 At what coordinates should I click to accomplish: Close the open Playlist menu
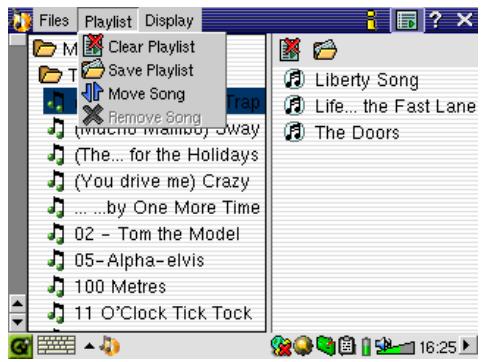pyautogui.click(x=108, y=21)
